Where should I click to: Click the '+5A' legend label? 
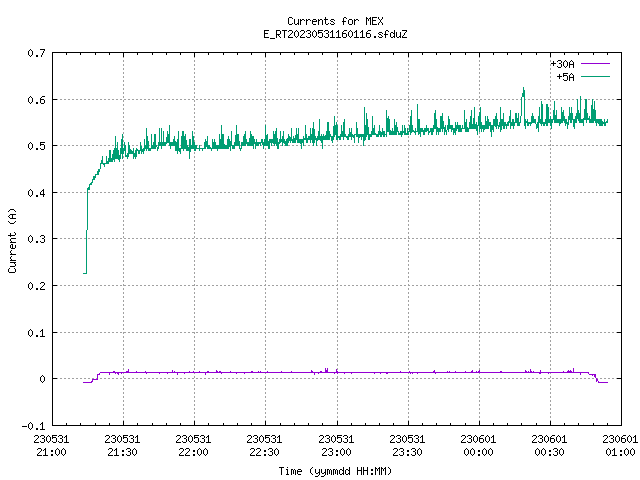coord(565,77)
